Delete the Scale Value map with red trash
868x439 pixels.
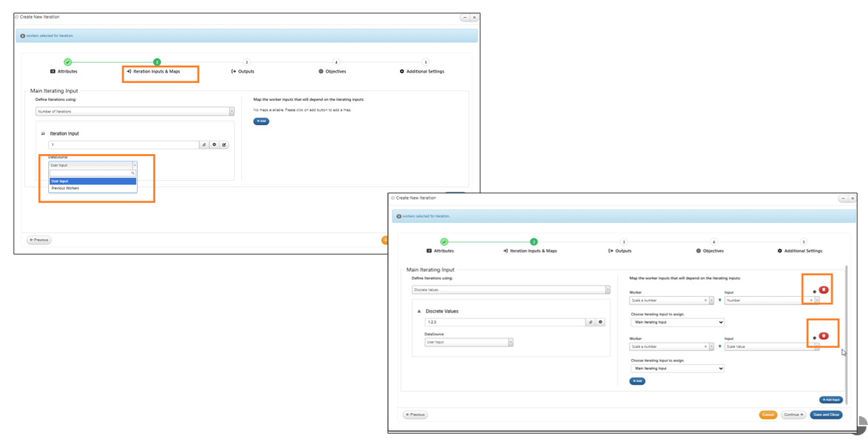[x=824, y=336]
